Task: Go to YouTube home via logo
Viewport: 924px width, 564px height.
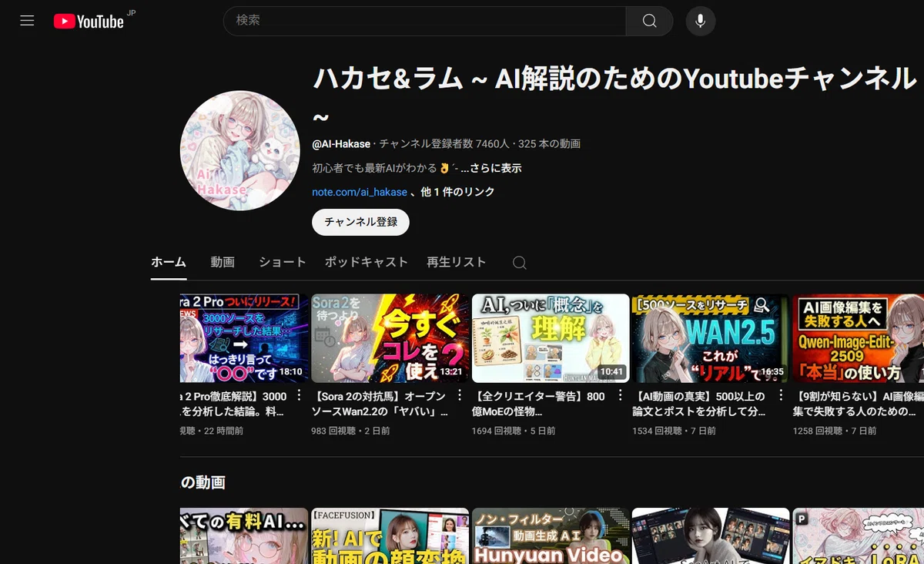Action: (89, 22)
